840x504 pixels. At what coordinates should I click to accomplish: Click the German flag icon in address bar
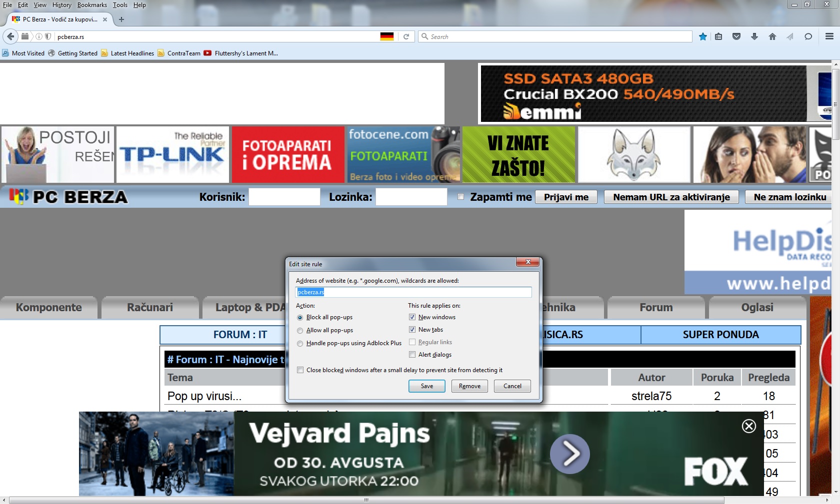(386, 36)
